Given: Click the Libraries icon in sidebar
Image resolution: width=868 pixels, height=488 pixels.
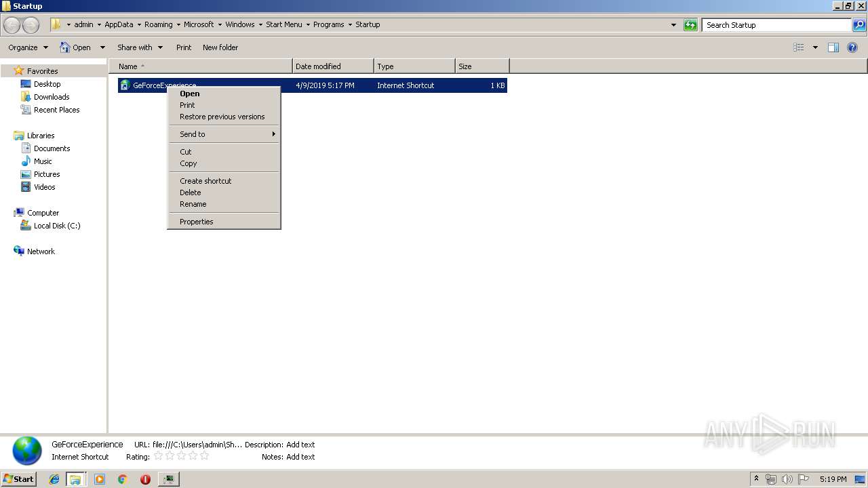Looking at the screenshot, I should pos(19,136).
